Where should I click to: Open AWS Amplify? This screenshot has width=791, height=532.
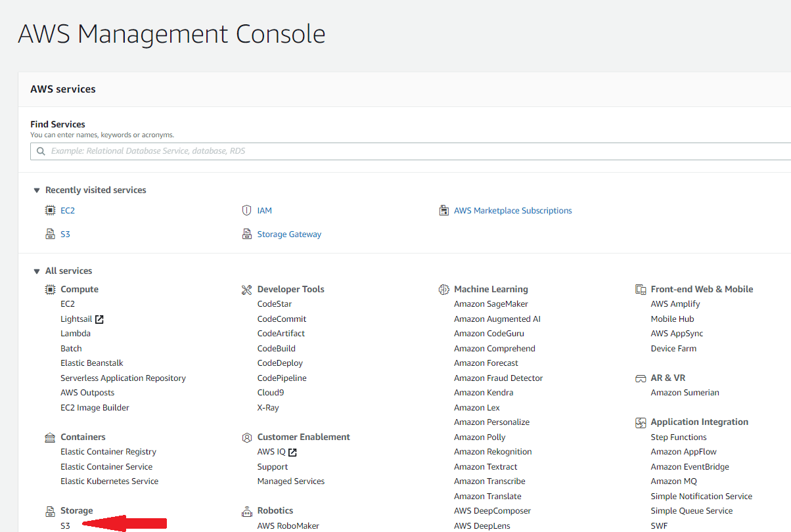[x=675, y=304]
